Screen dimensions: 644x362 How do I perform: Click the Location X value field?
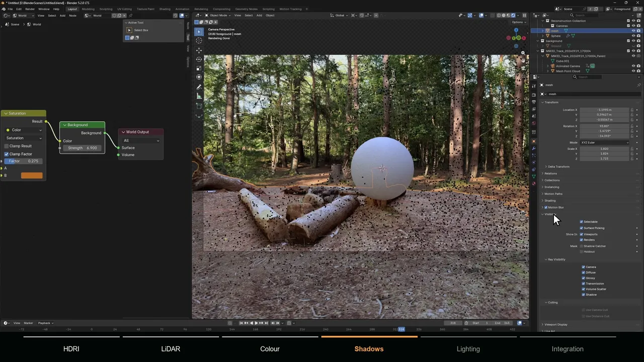(x=604, y=110)
